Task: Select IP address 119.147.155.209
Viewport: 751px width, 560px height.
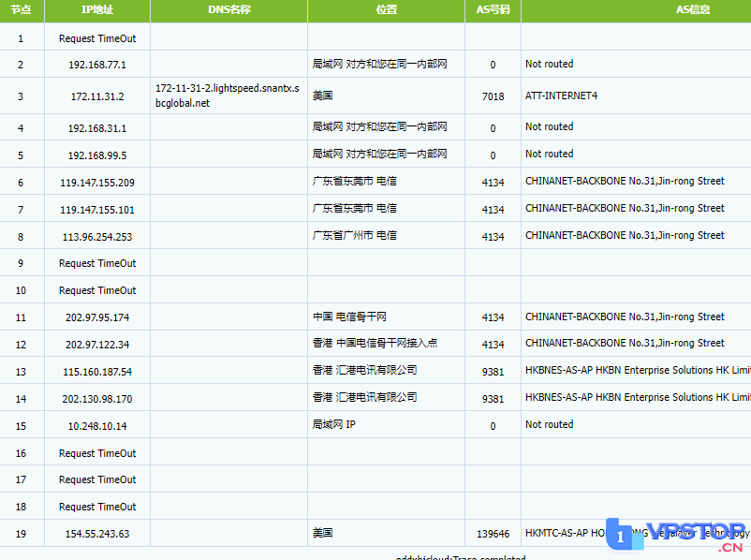Action: [97, 183]
